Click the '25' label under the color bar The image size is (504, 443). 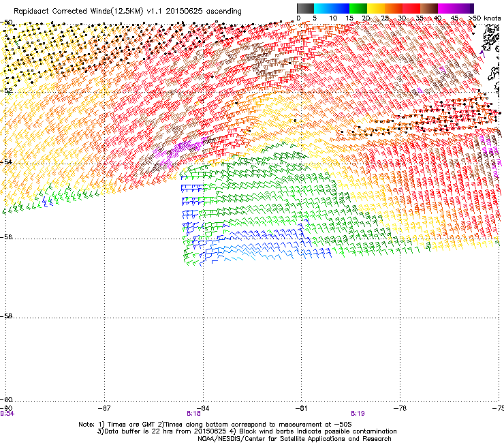[385, 18]
